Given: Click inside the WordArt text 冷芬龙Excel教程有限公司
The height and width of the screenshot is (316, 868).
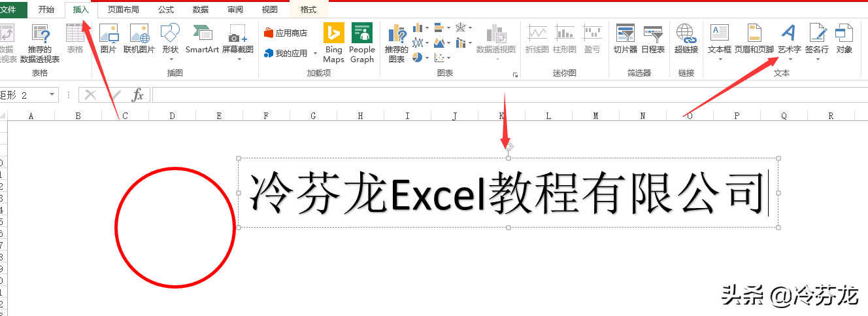Looking at the screenshot, I should click(507, 193).
